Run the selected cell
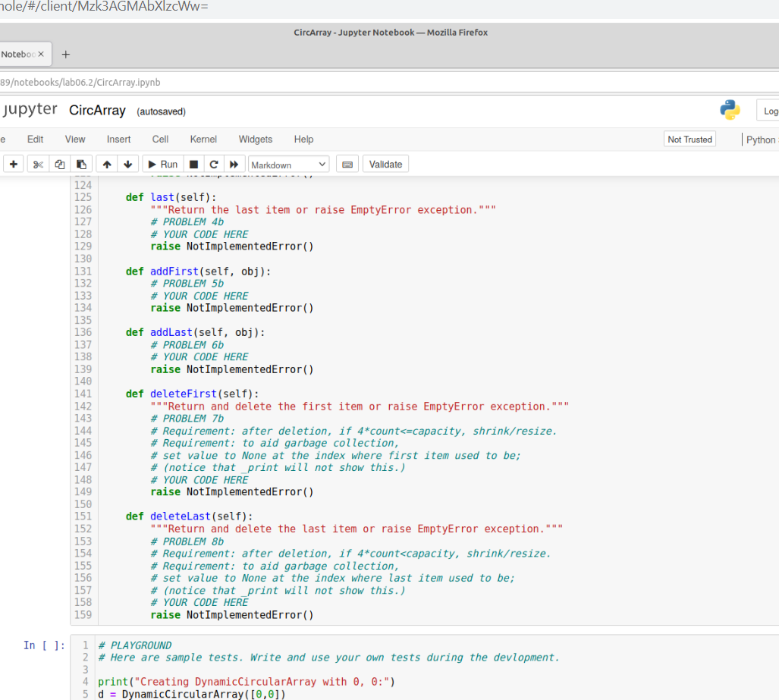Image resolution: width=779 pixels, height=700 pixels. click(162, 164)
